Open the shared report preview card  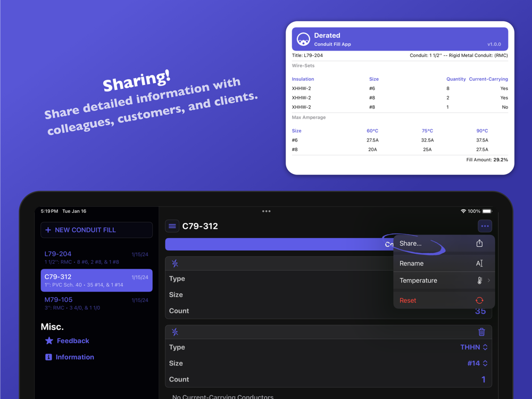(400, 98)
